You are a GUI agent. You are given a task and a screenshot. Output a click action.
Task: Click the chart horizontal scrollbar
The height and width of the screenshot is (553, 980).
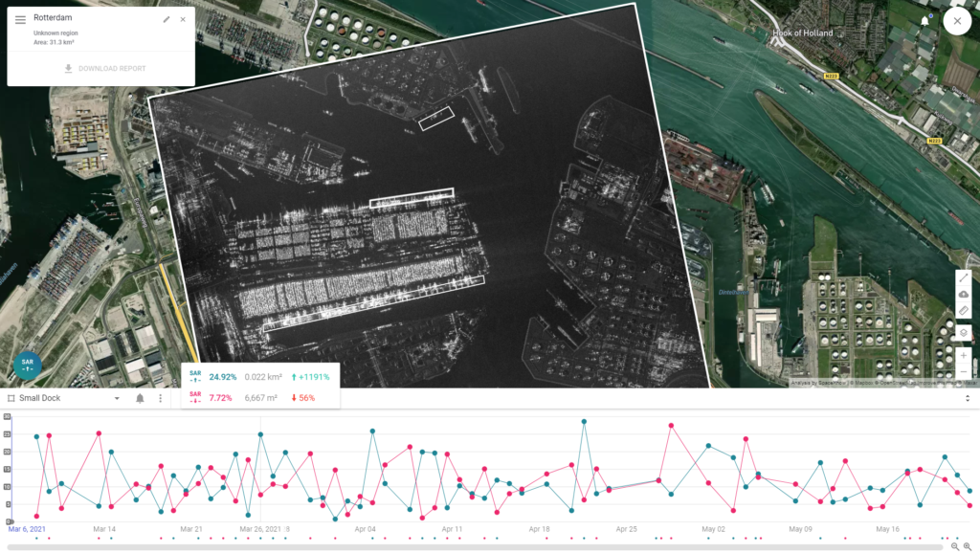(x=475, y=547)
